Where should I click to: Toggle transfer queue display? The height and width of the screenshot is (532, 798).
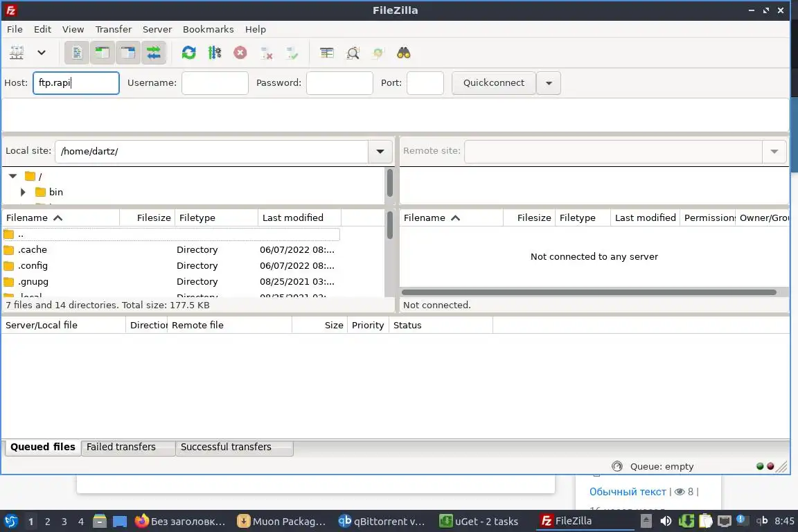point(153,53)
